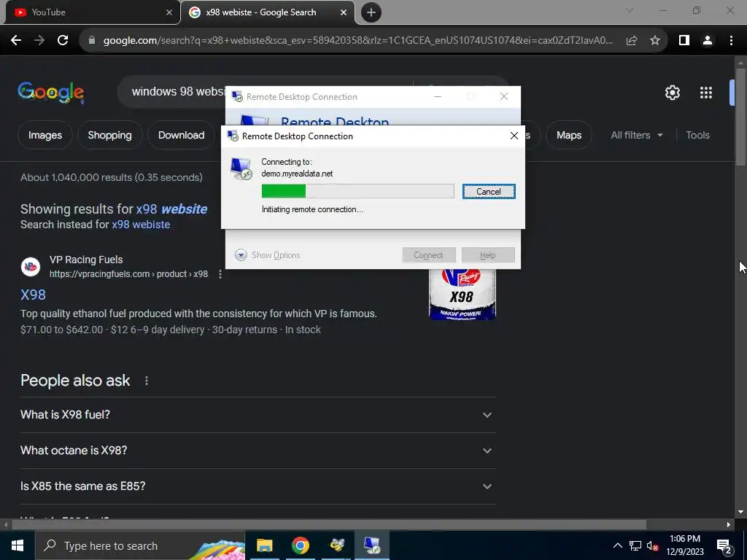
Task: Bookmark this page with the star icon
Action: coord(655,41)
